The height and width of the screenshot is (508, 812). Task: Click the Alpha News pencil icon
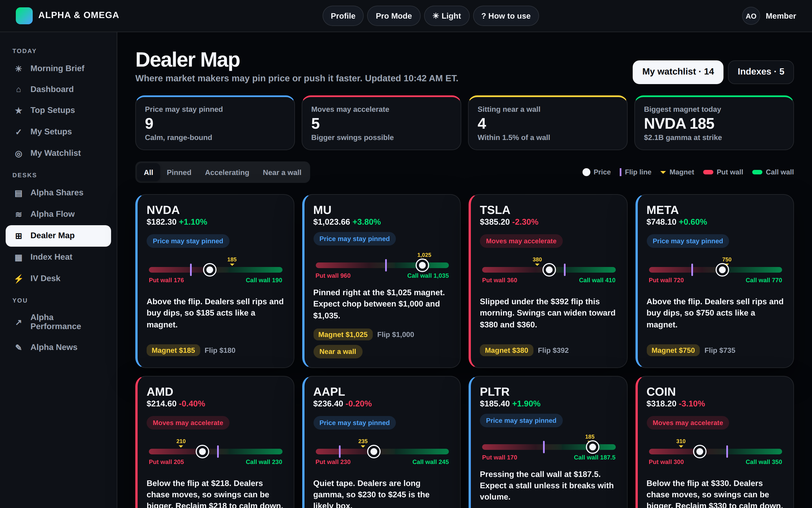click(x=18, y=347)
